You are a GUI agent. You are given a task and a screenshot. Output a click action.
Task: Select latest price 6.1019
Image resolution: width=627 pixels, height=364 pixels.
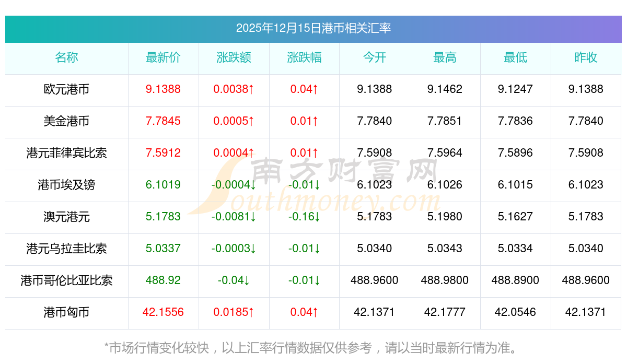click(x=163, y=185)
